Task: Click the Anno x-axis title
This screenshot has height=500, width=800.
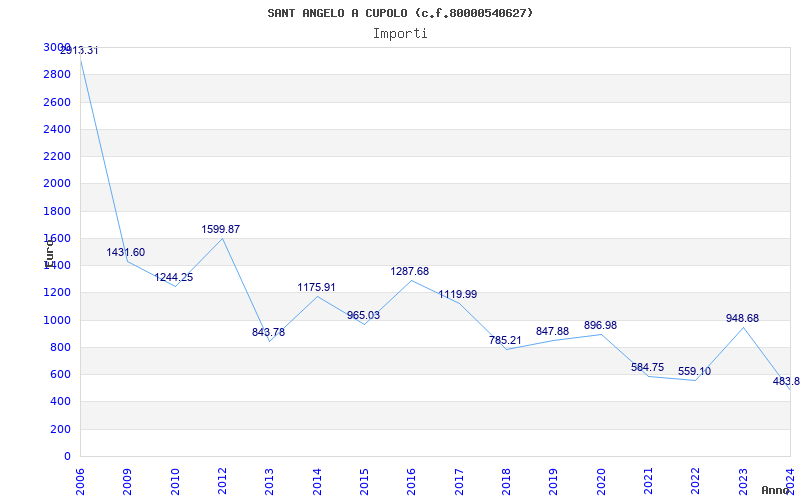Action: click(776, 491)
